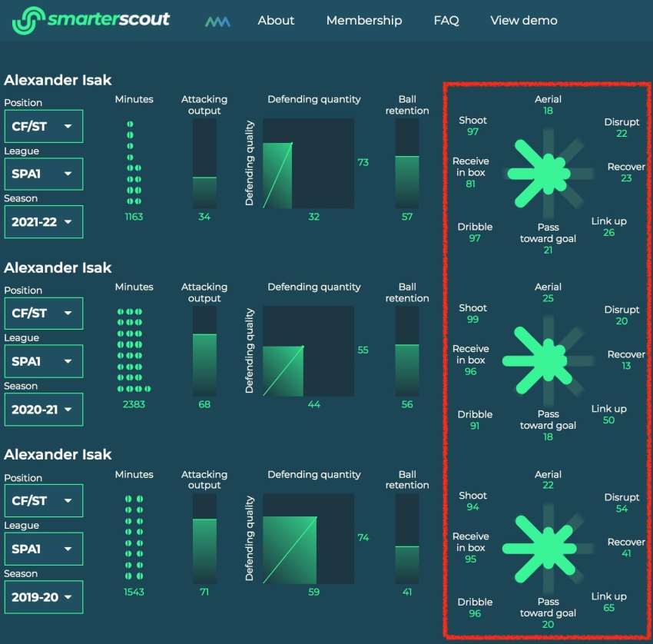Screen dimensions: 653x644
Task: Open the 2019-20 Season dropdown
Action: coord(44,597)
